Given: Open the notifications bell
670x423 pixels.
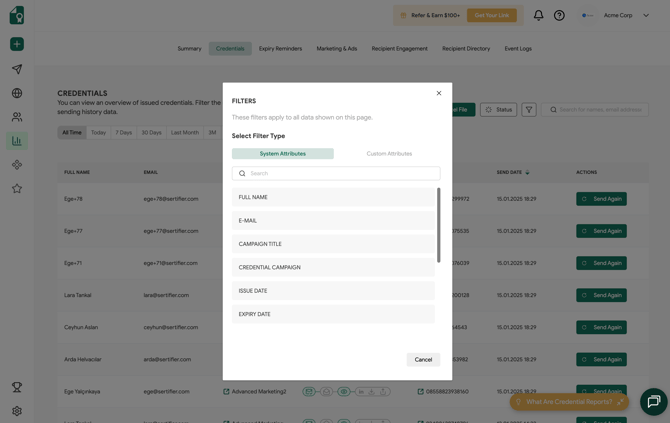Looking at the screenshot, I should click(538, 15).
